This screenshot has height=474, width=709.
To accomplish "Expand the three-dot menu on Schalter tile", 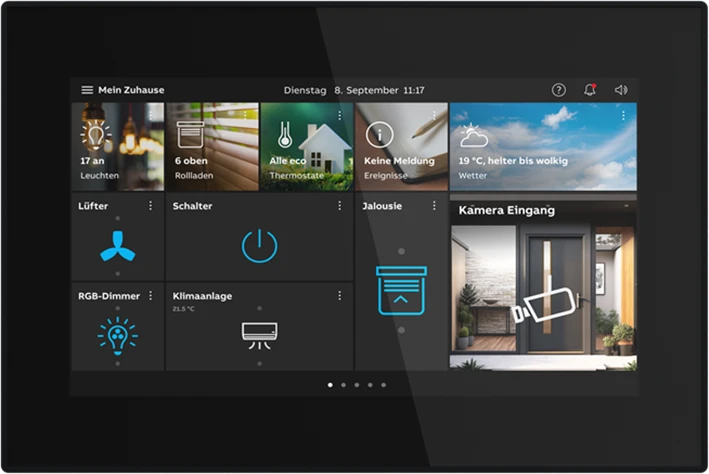I will pos(339,206).
